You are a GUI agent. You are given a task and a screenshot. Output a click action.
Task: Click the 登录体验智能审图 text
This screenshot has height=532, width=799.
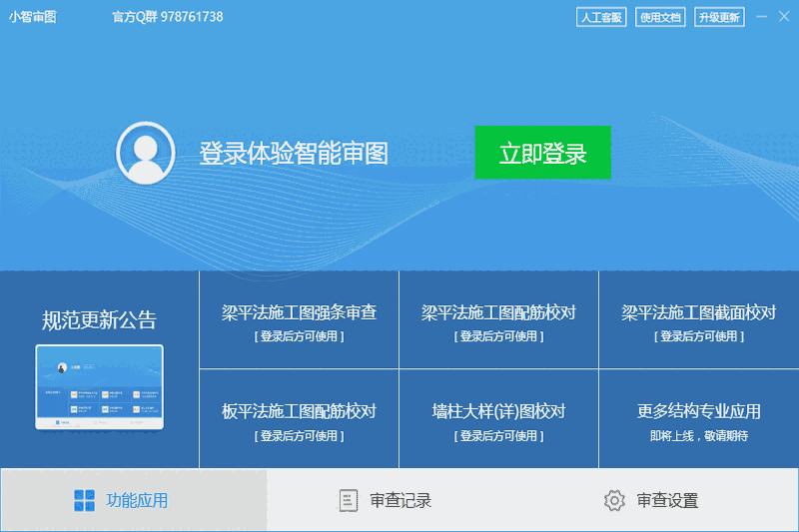(x=294, y=154)
